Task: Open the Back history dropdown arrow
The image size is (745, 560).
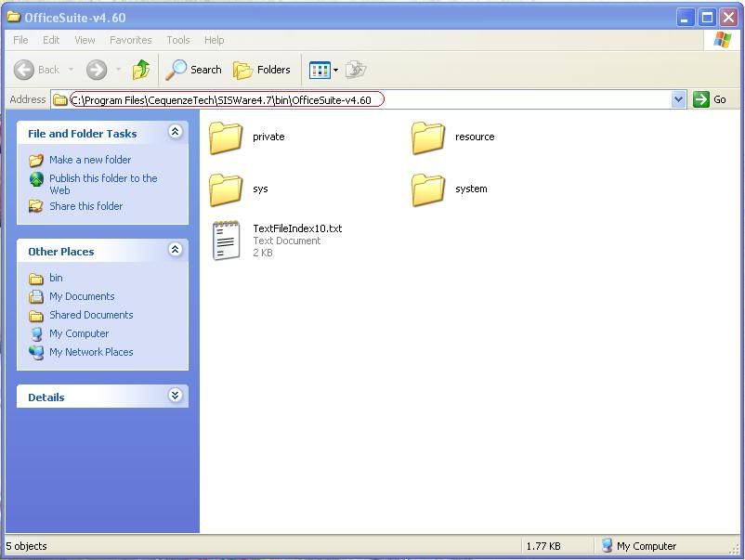Action: click(x=71, y=70)
